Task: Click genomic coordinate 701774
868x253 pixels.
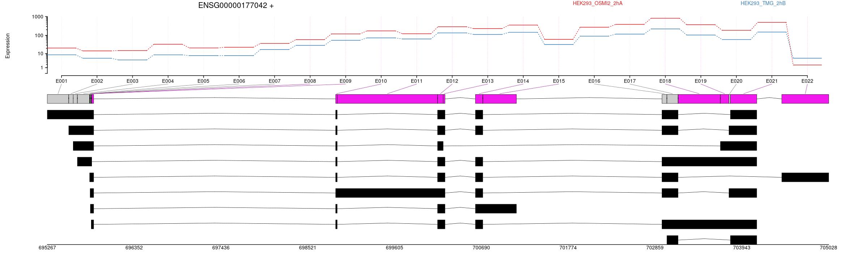Action: [x=568, y=248]
